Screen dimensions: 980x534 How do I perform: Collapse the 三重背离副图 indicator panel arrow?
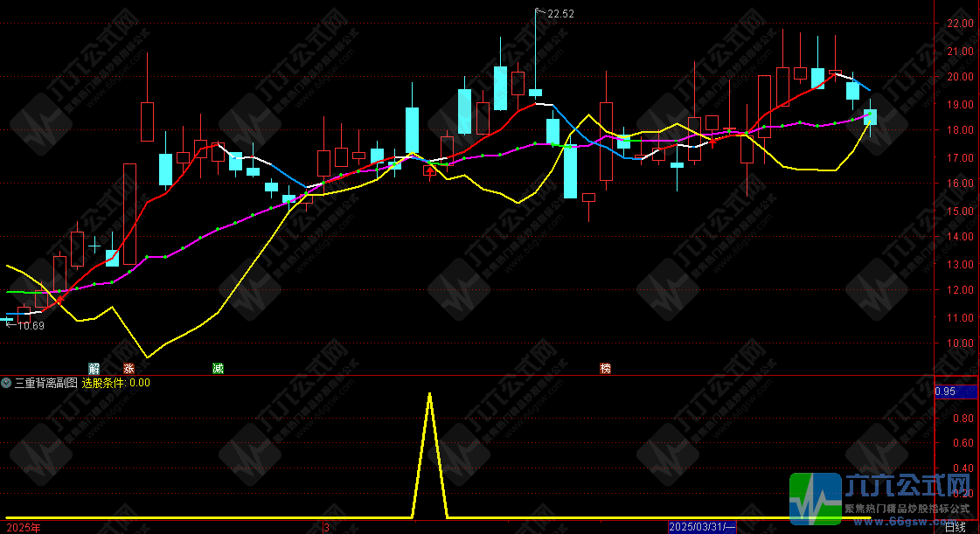(7, 382)
